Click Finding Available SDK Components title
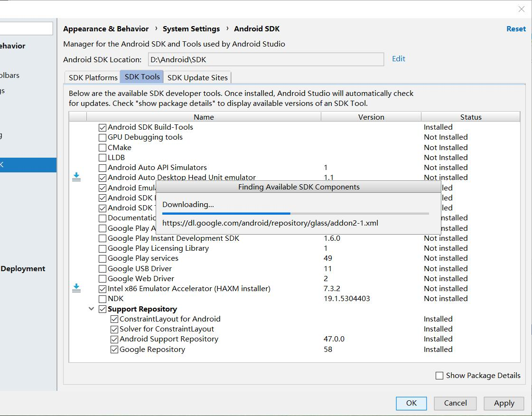The image size is (532, 416). [299, 187]
